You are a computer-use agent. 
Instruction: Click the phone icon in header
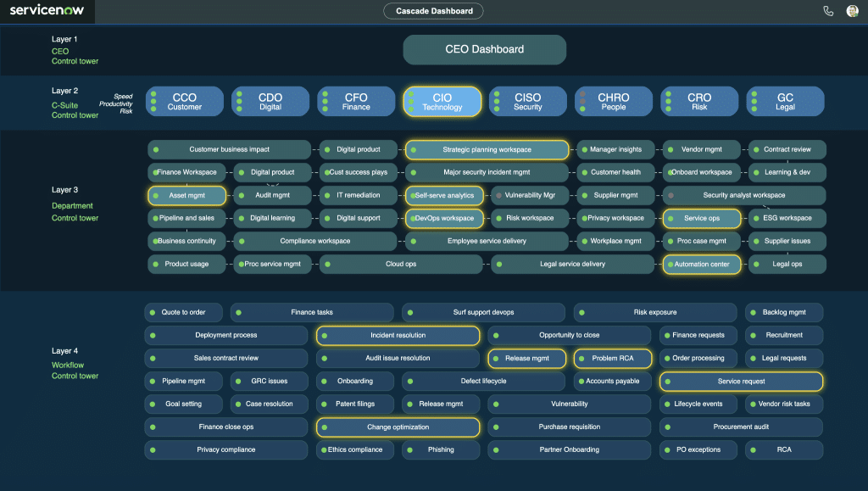coord(828,11)
